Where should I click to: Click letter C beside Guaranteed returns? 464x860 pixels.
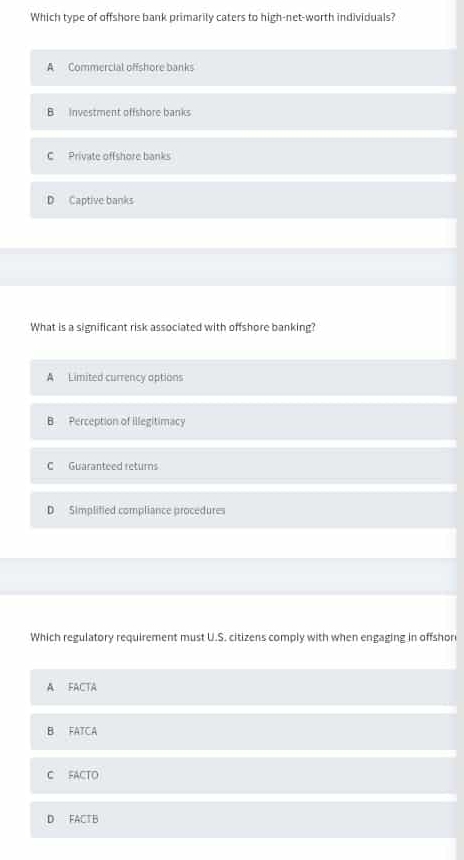(x=50, y=466)
